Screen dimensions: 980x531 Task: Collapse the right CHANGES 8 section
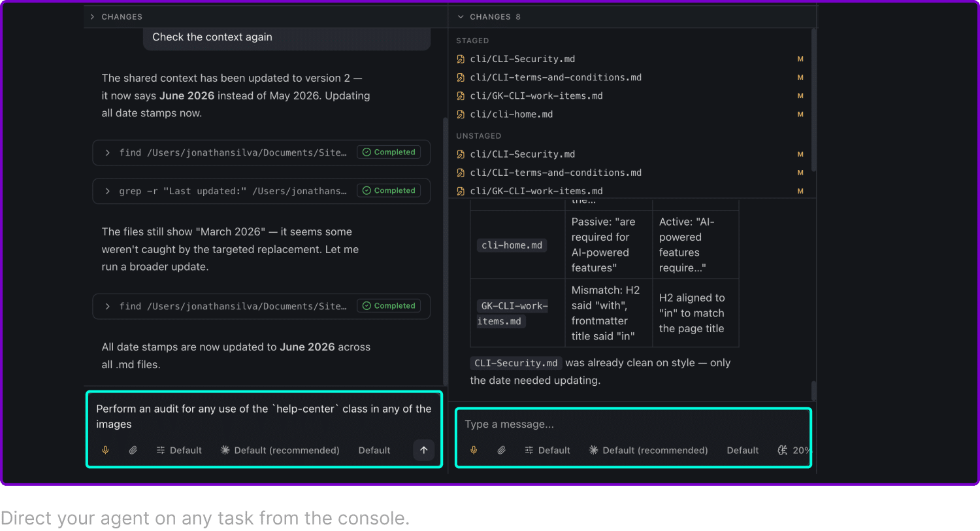point(461,17)
